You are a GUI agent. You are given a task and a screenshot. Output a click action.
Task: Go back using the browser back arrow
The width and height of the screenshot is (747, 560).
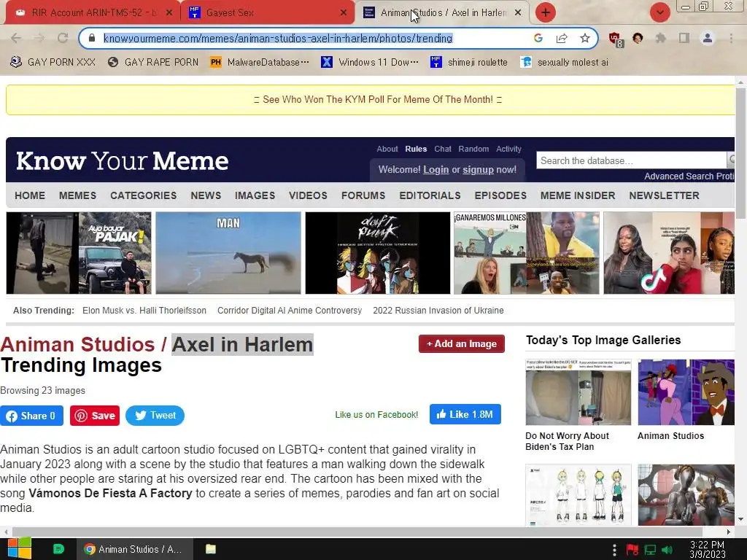tap(16, 38)
